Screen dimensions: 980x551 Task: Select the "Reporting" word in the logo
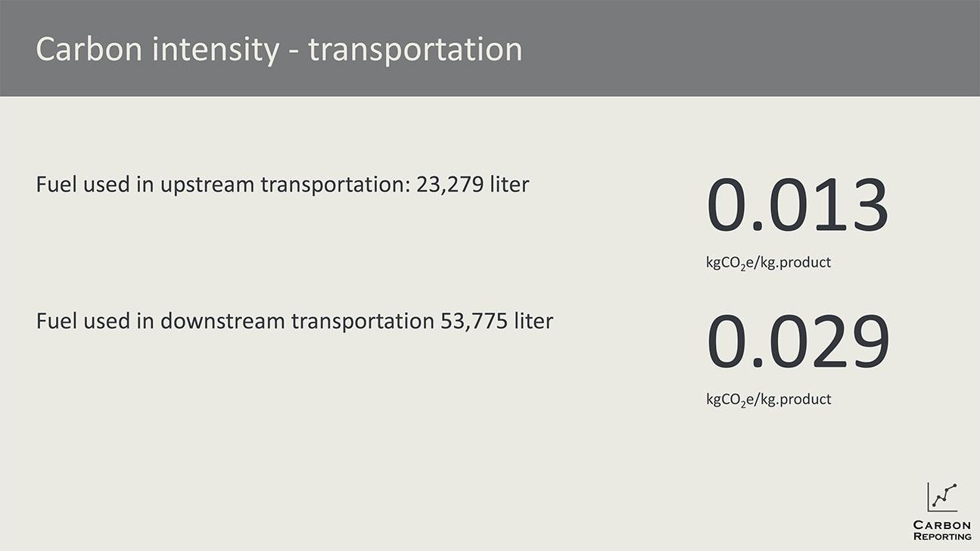pyautogui.click(x=942, y=537)
